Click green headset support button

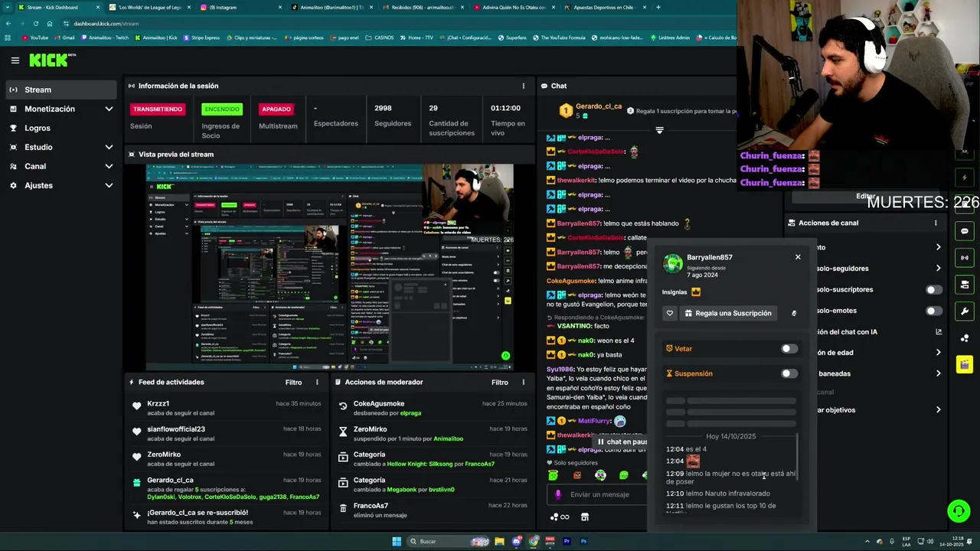(x=958, y=510)
